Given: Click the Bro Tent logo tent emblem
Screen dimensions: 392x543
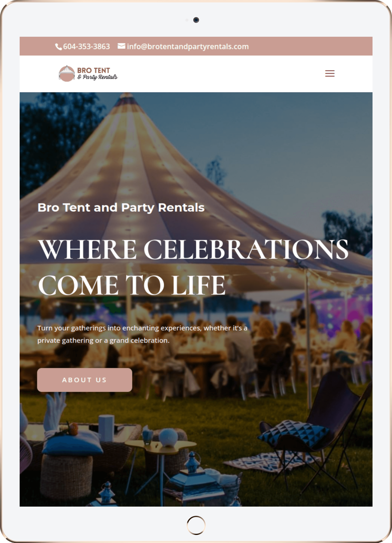Looking at the screenshot, I should pyautogui.click(x=67, y=73).
